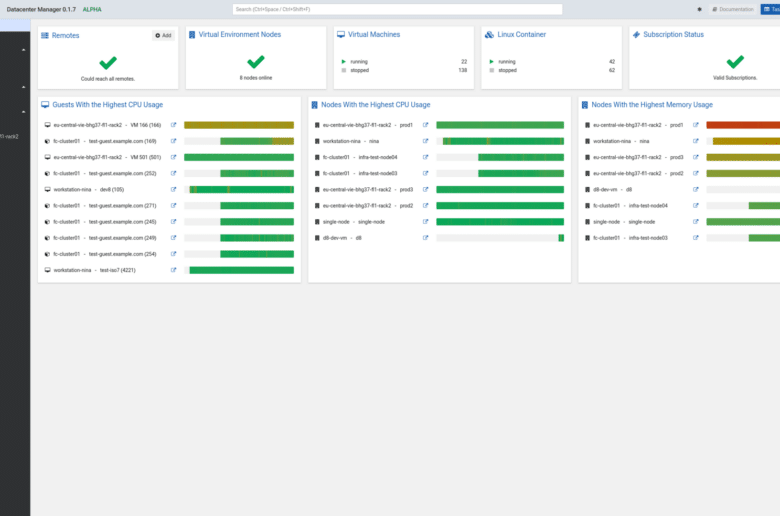The width and height of the screenshot is (780, 516).
Task: Open external link for test-guest.example.com (252)
Action: point(174,173)
